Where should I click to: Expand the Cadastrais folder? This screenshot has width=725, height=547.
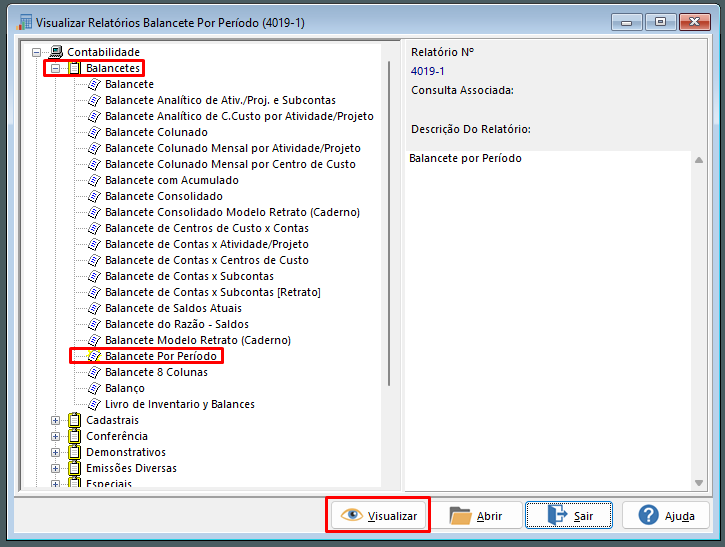pos(55,420)
